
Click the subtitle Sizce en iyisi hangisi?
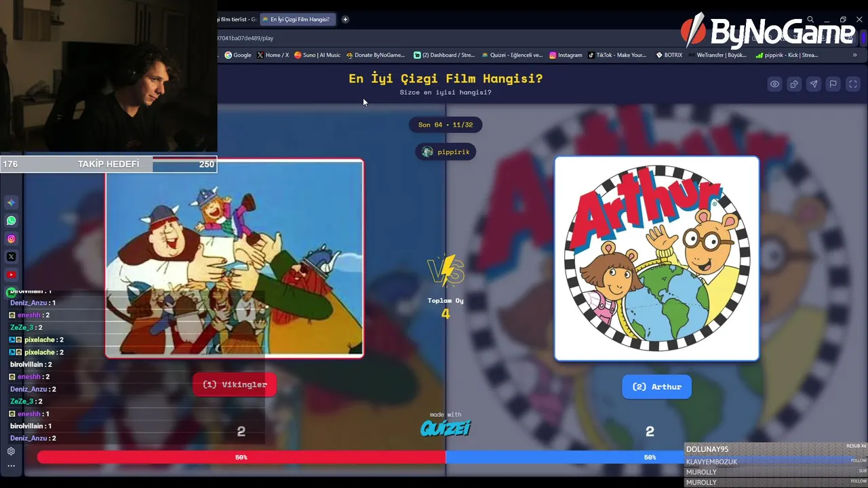point(446,92)
